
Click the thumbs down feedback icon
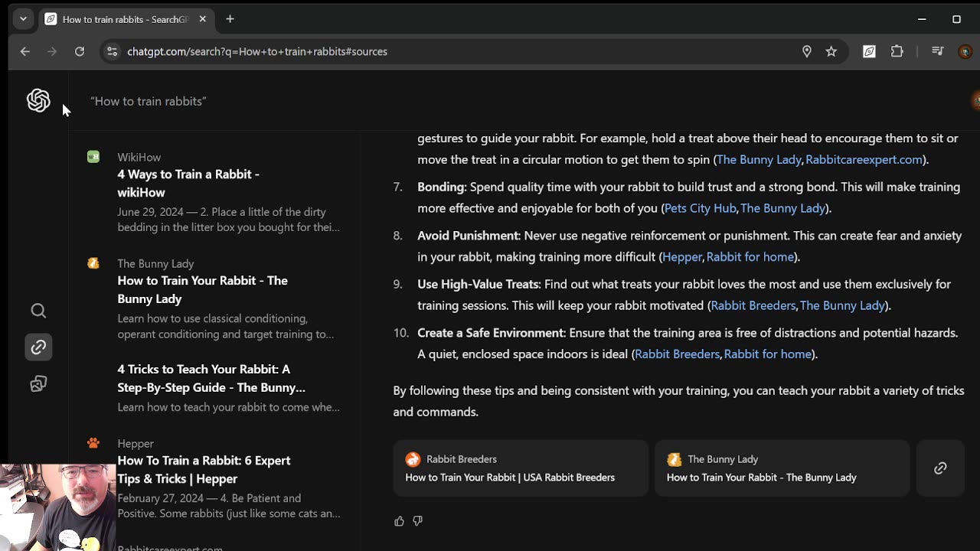point(417,521)
